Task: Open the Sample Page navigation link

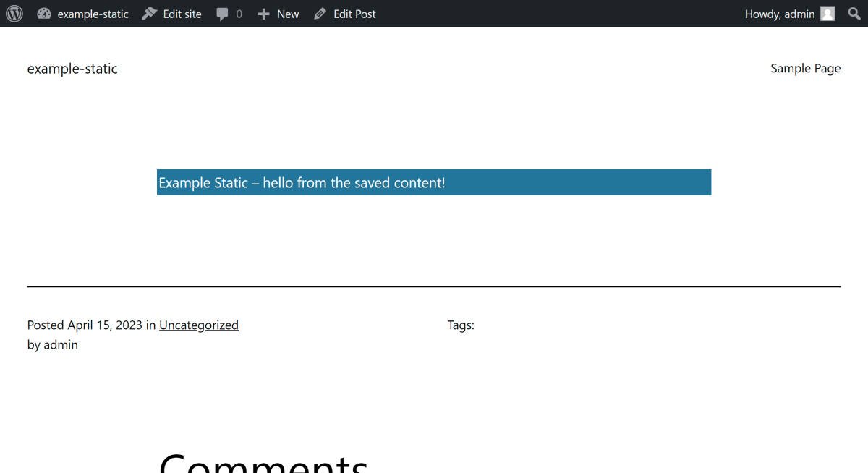Action: (x=806, y=68)
